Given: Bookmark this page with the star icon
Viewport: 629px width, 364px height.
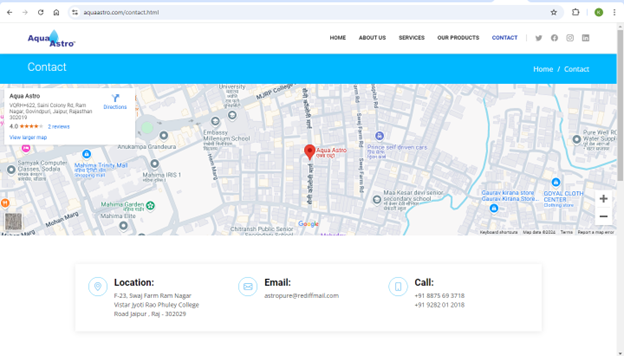Looking at the screenshot, I should pyautogui.click(x=554, y=12).
